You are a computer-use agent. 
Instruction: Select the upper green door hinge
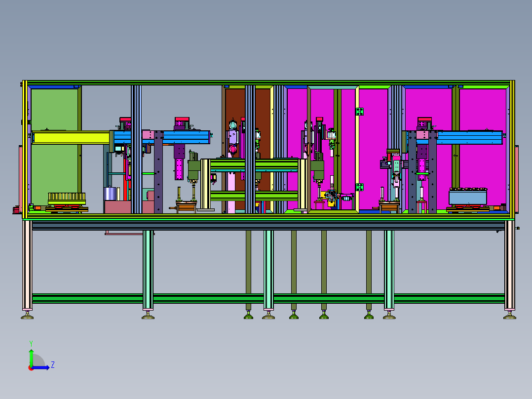[359, 112]
